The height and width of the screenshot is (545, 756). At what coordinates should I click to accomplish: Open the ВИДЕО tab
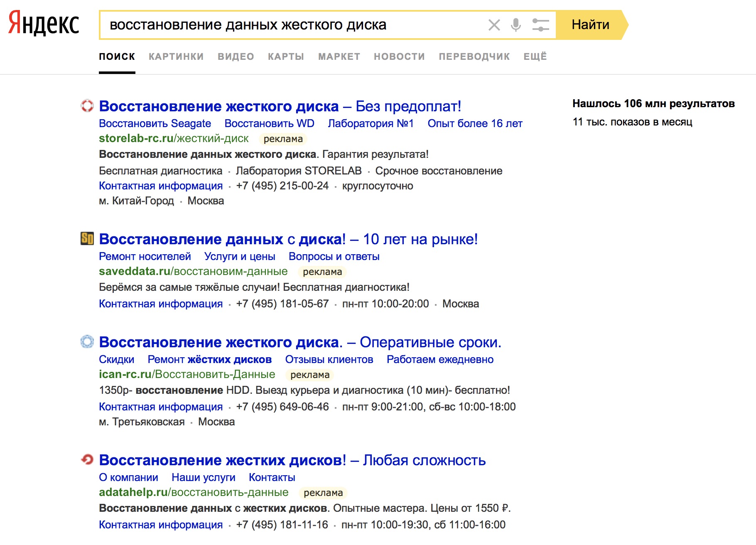(236, 56)
